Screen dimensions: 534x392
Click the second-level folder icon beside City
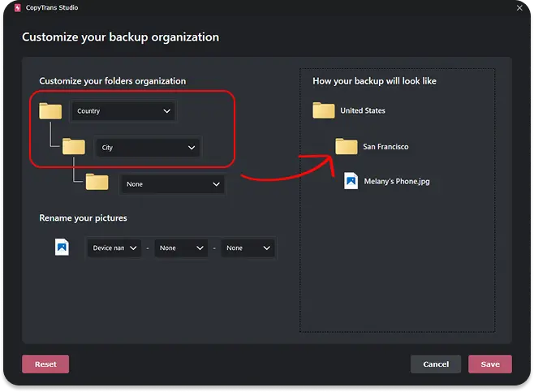pos(74,146)
